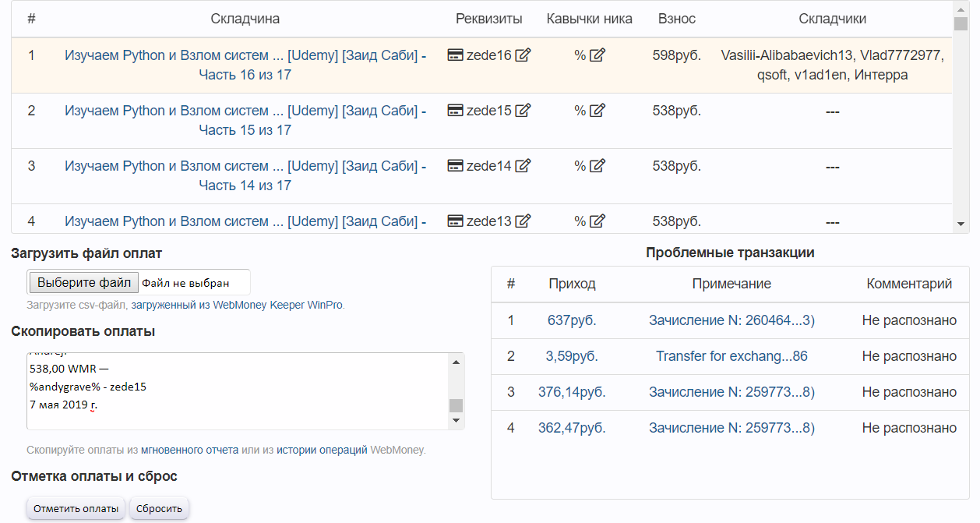Edit nickname quotes in row 1
The image size is (980, 523).
(x=598, y=55)
